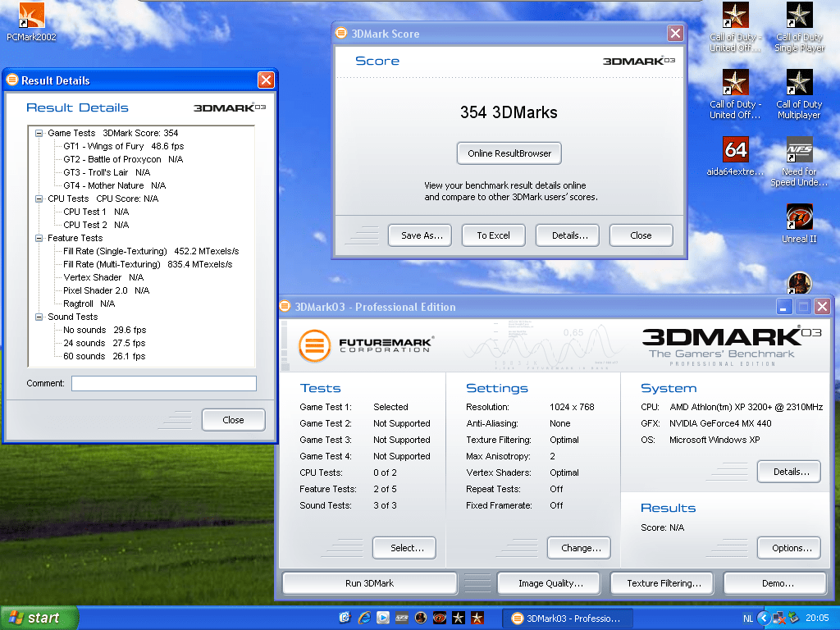Click the Safely Remove Hardware tray icon
This screenshot has height=630, width=840.
(x=792, y=619)
